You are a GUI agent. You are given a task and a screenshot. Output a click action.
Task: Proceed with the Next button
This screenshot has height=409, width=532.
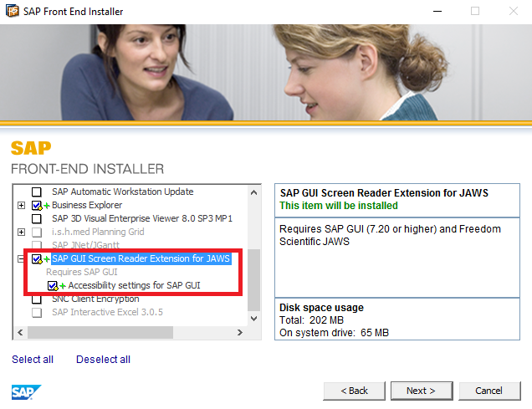point(422,391)
